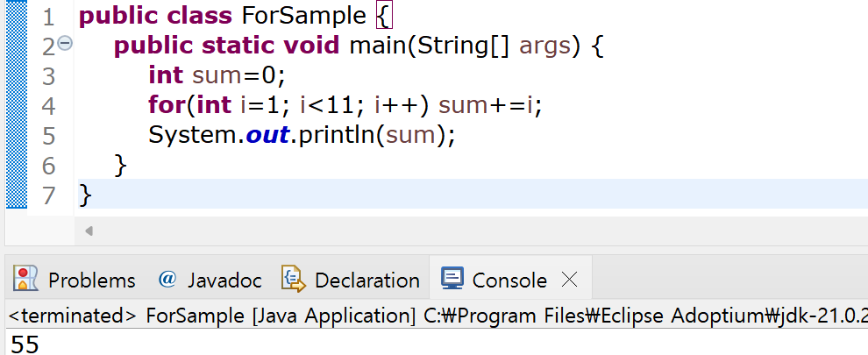
Task: Click '[Java Application]' in console header
Action: (x=333, y=316)
